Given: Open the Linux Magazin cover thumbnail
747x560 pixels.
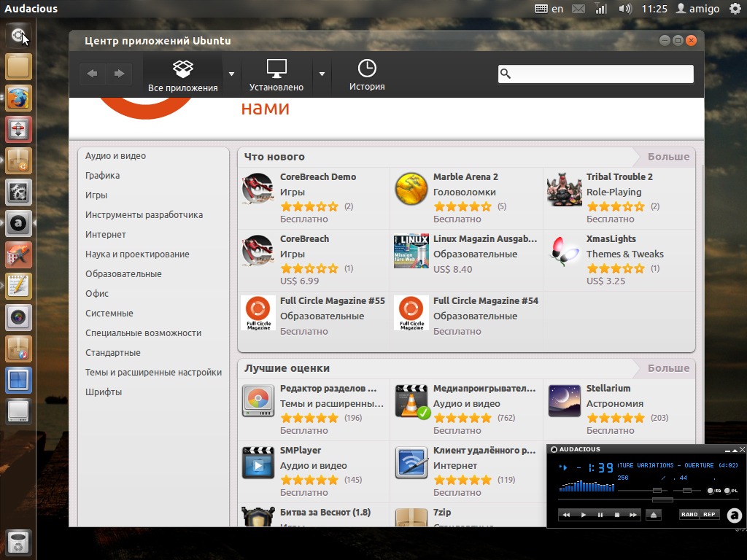Looking at the screenshot, I should [411, 251].
